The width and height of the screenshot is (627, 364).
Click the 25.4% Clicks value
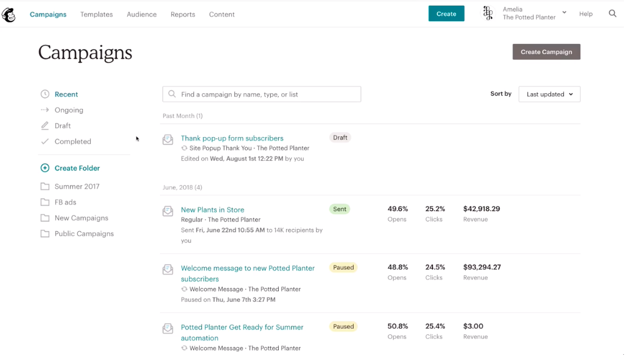point(435,326)
